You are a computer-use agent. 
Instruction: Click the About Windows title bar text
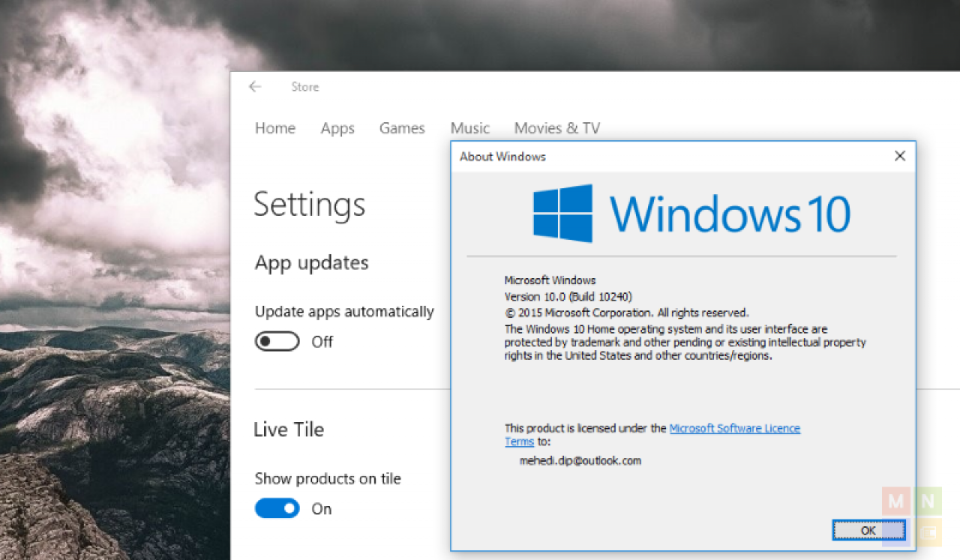pos(502,157)
